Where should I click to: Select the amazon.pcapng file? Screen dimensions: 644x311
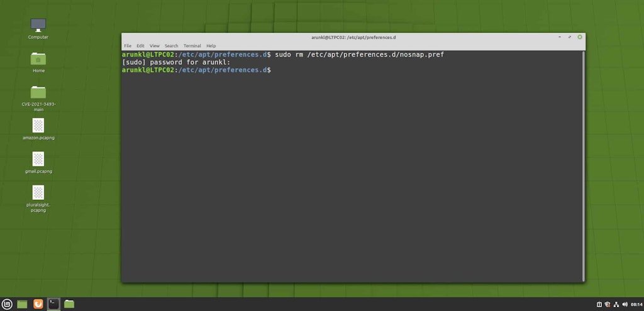[x=38, y=129]
